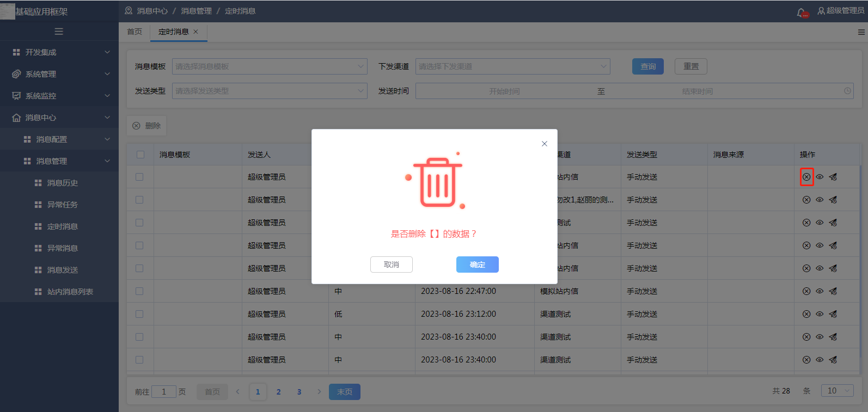Open 消息发送 in sidebar
Image resolution: width=868 pixels, height=412 pixels.
coord(63,270)
